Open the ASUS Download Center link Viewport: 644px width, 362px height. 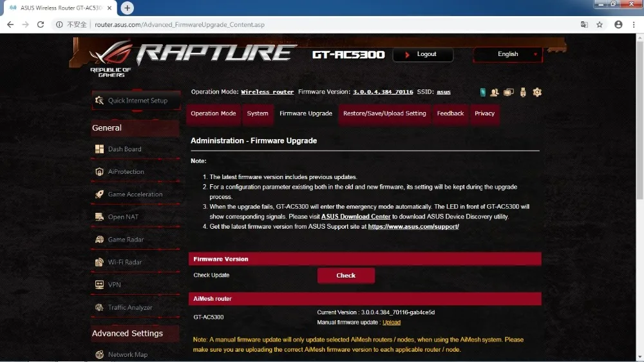[x=355, y=216]
